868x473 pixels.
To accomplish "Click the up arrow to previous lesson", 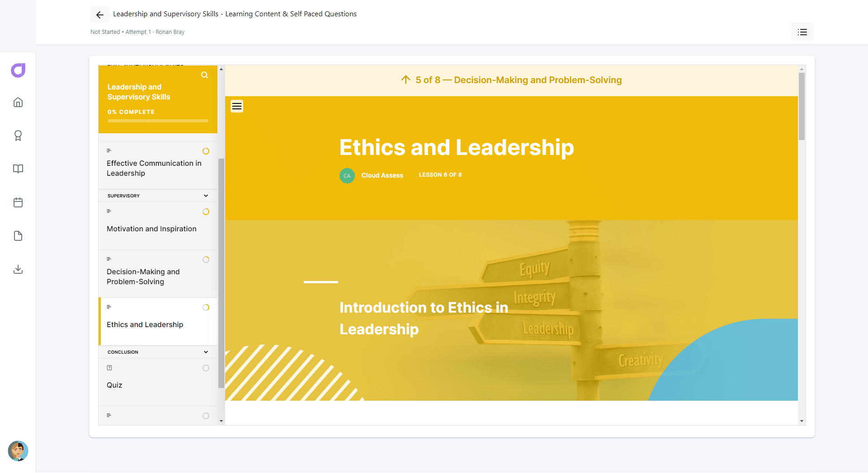I will point(406,80).
